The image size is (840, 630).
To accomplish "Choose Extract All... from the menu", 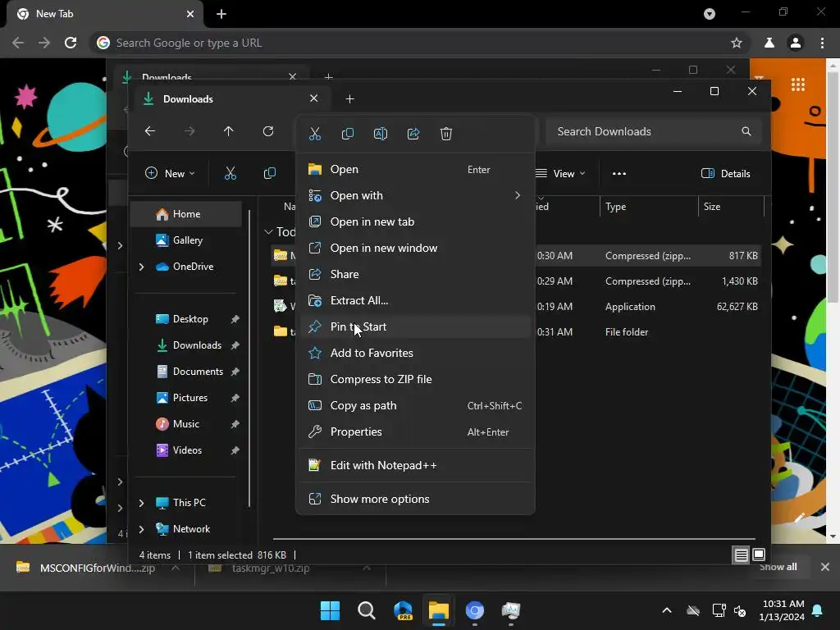I will 415,300.
